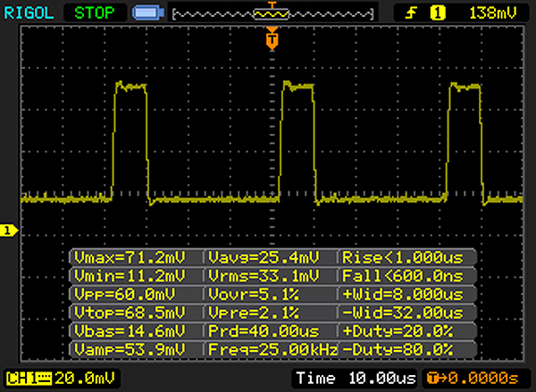This screenshot has height=392, width=536.
Task: Click the Vmin=11.2mV measurement
Action: coord(130,276)
